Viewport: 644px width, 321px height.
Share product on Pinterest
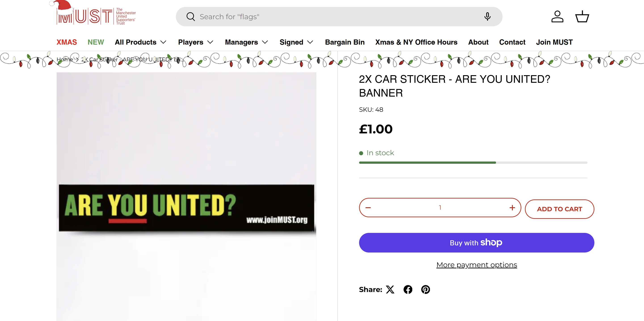tap(425, 290)
